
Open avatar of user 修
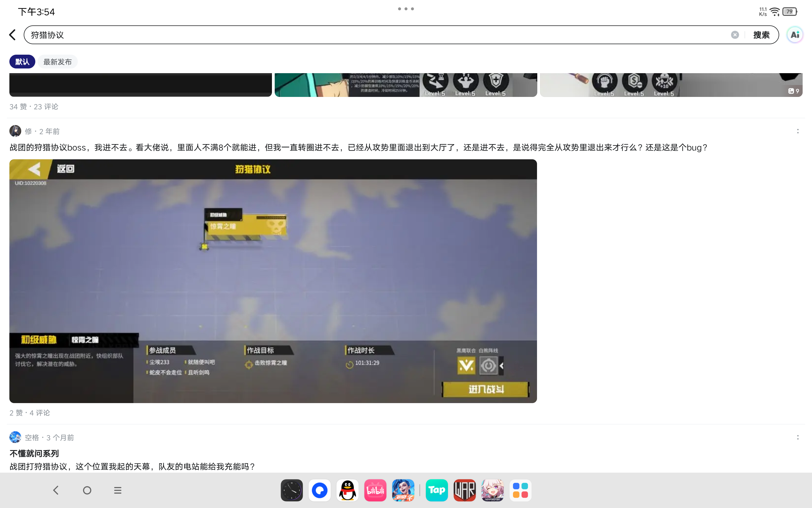pyautogui.click(x=15, y=131)
